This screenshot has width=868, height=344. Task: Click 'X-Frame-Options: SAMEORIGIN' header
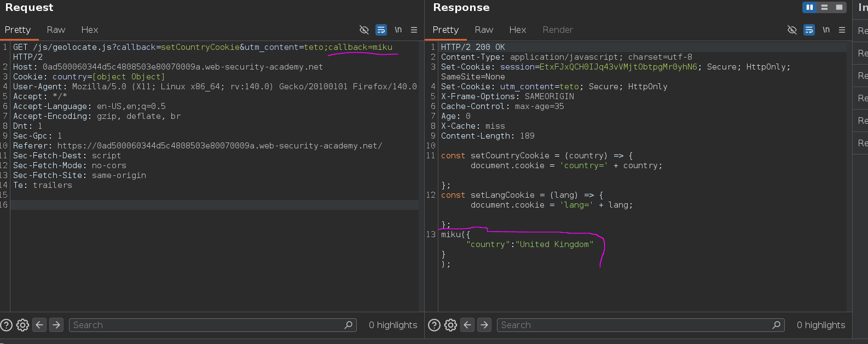pyautogui.click(x=507, y=96)
